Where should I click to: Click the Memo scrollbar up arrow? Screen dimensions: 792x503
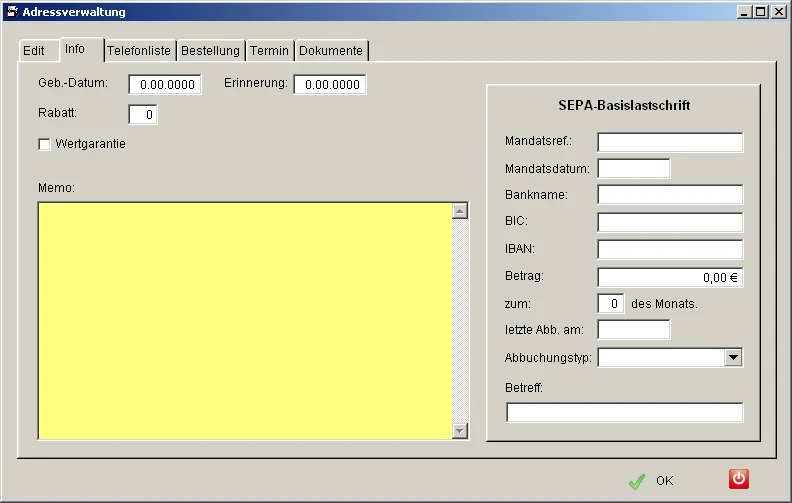pyautogui.click(x=460, y=211)
